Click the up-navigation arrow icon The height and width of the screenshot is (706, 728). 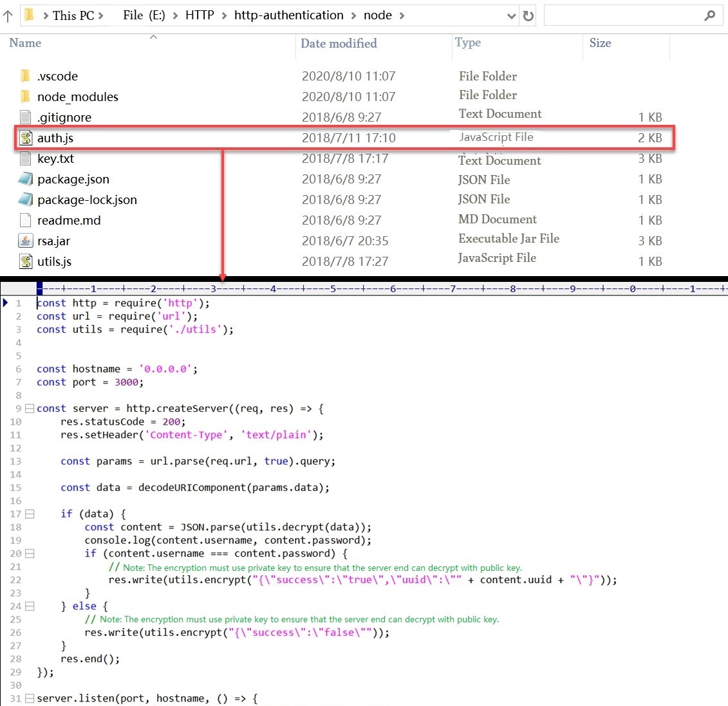8,15
